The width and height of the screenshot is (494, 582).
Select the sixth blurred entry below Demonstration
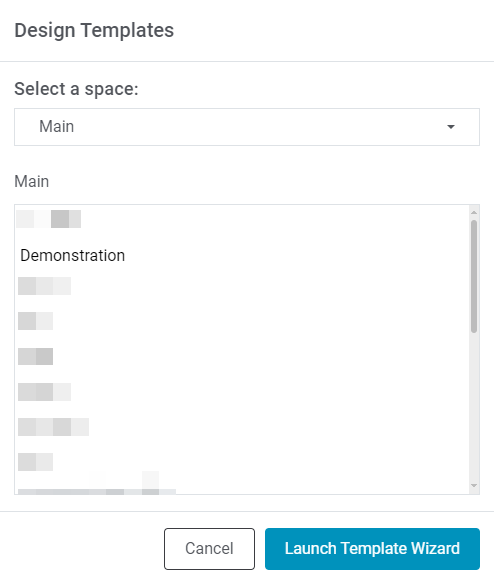tap(35, 462)
